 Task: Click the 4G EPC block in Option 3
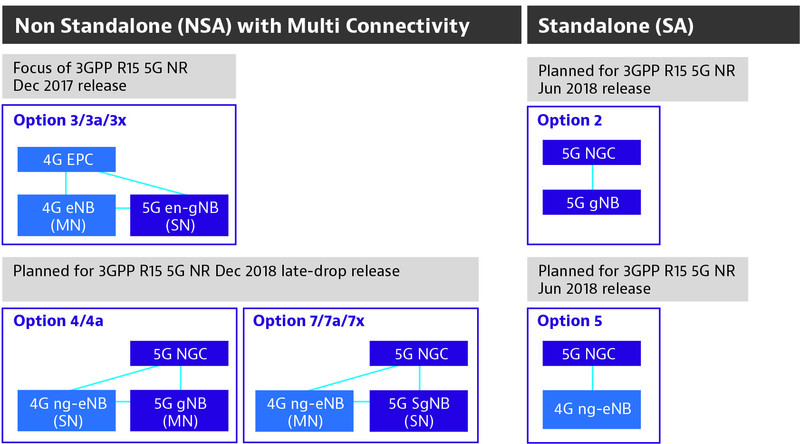66,159
